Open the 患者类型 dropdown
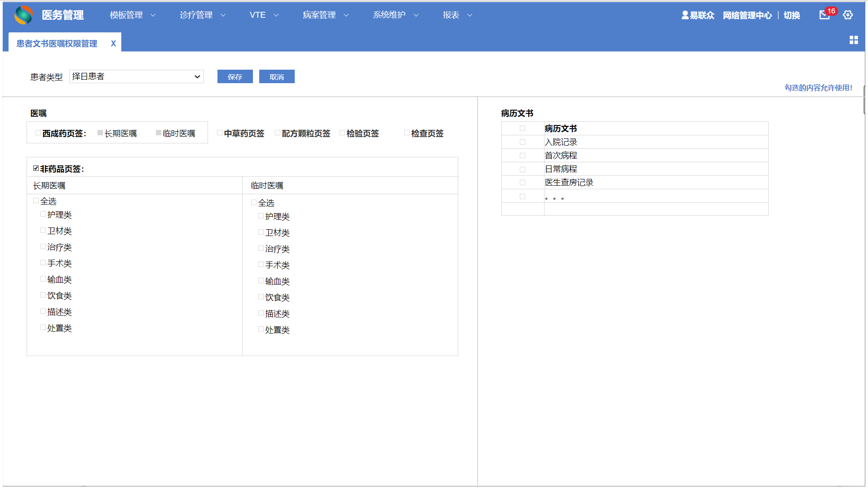This screenshot has width=868, height=490. tap(136, 76)
